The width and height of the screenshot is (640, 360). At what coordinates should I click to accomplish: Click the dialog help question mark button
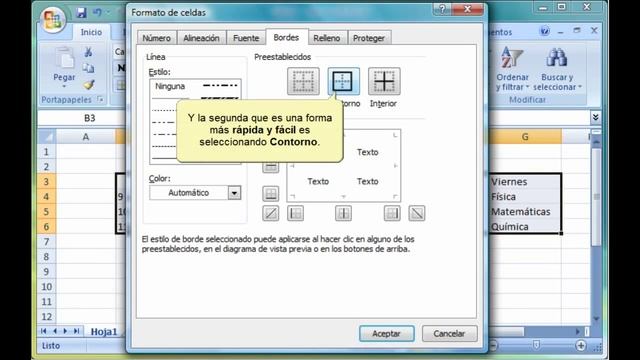point(442,9)
